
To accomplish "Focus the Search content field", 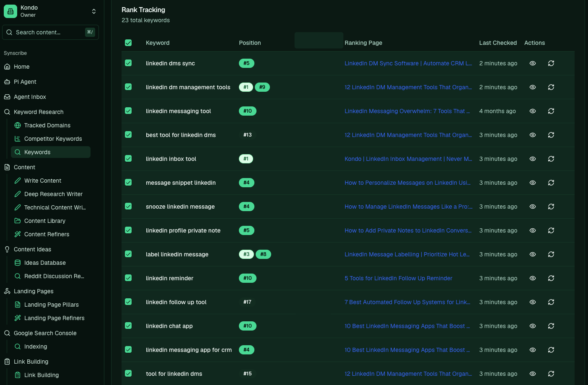I will point(50,32).
